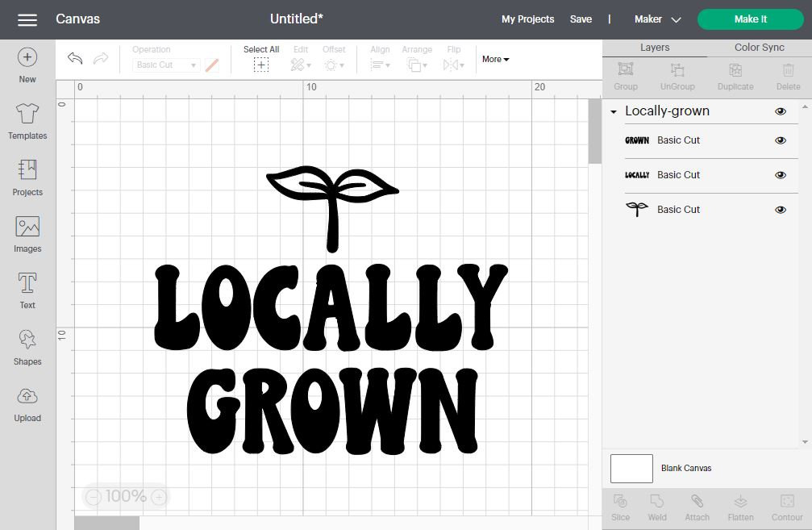Toggle visibility of the sprout Basic Cut layer

(x=780, y=209)
